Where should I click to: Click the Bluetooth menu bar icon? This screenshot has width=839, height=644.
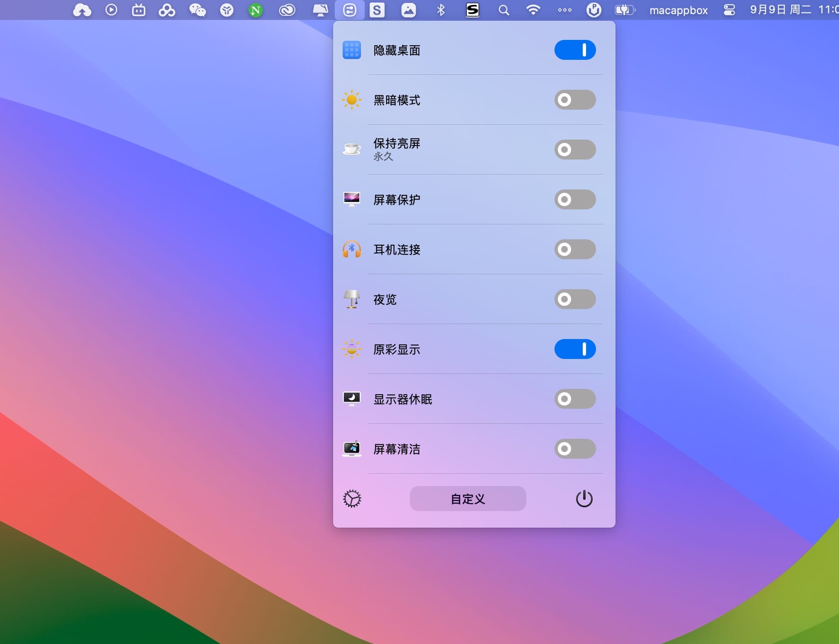click(x=441, y=10)
